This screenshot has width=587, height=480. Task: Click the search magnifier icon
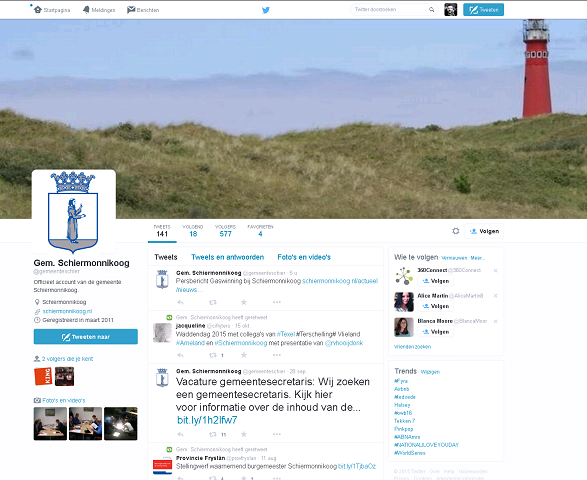point(431,10)
